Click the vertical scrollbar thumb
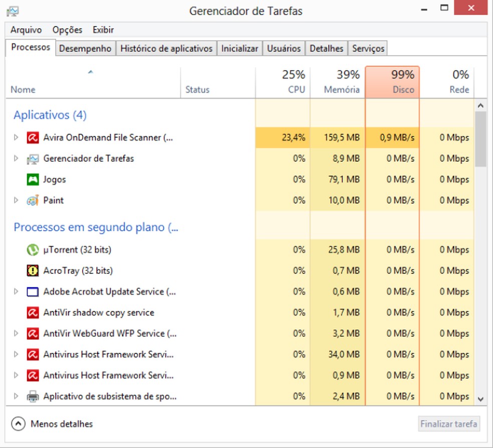This screenshot has height=448, width=493. pos(480,139)
